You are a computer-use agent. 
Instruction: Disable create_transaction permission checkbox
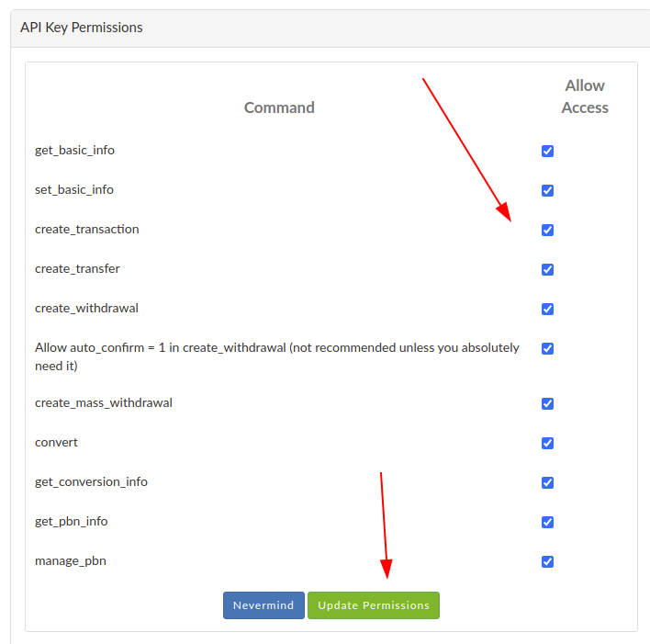pos(547,230)
